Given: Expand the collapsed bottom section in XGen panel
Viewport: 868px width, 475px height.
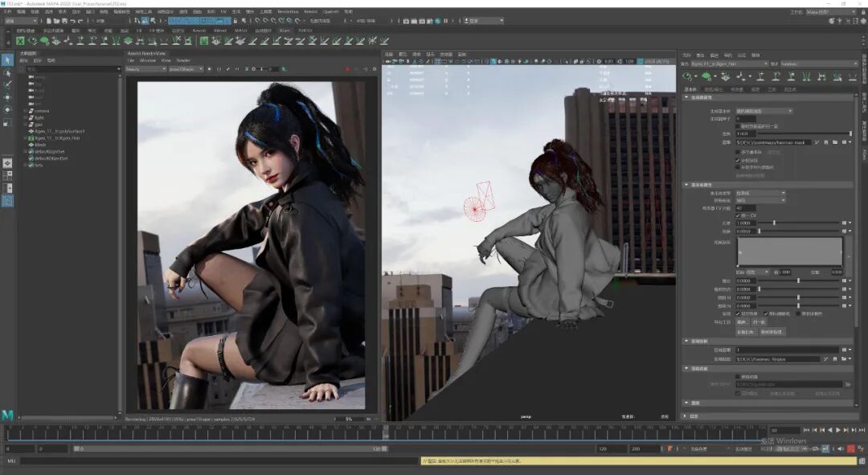Looking at the screenshot, I should click(x=686, y=416).
